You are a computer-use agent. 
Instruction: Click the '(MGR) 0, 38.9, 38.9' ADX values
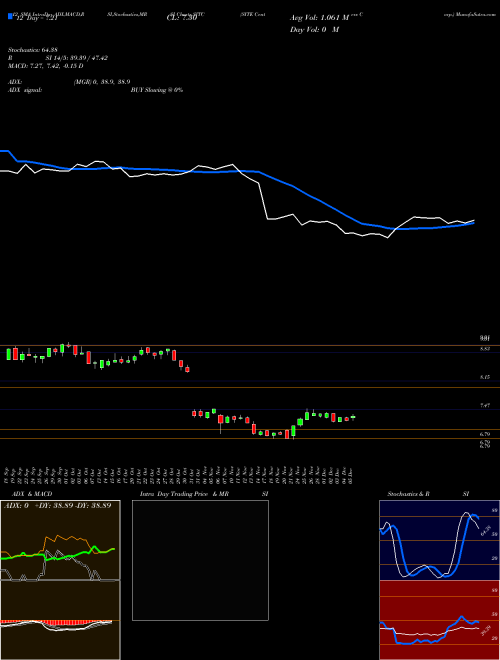102,82
